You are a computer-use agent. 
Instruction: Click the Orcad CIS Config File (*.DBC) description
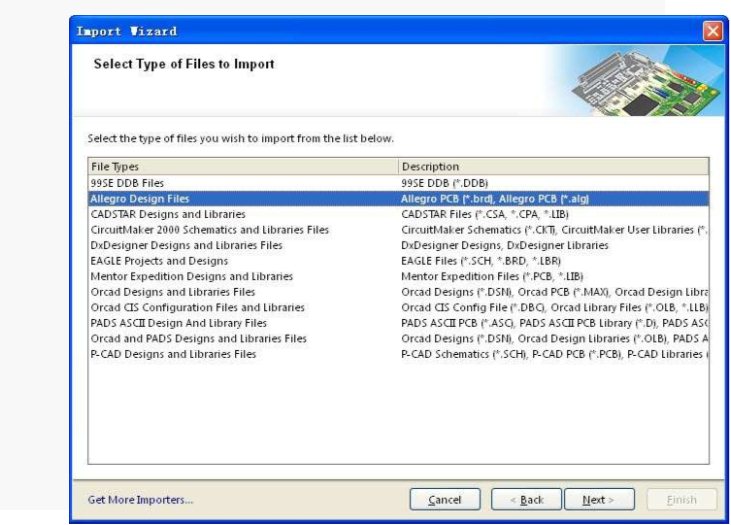point(554,308)
